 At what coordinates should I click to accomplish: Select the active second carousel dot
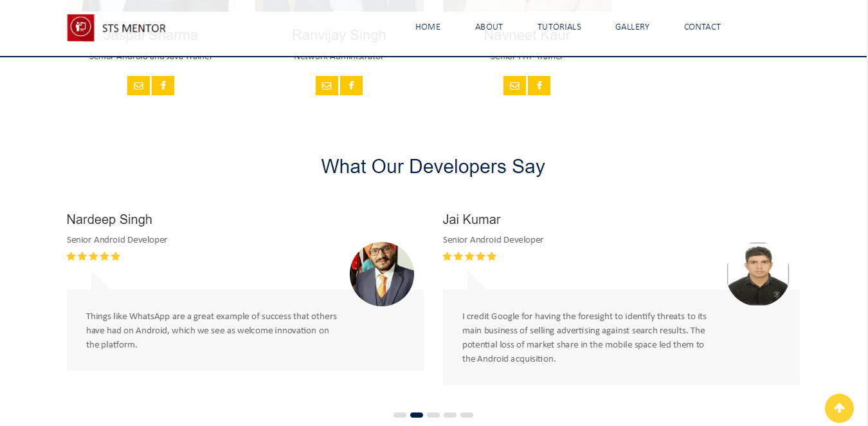coord(417,415)
